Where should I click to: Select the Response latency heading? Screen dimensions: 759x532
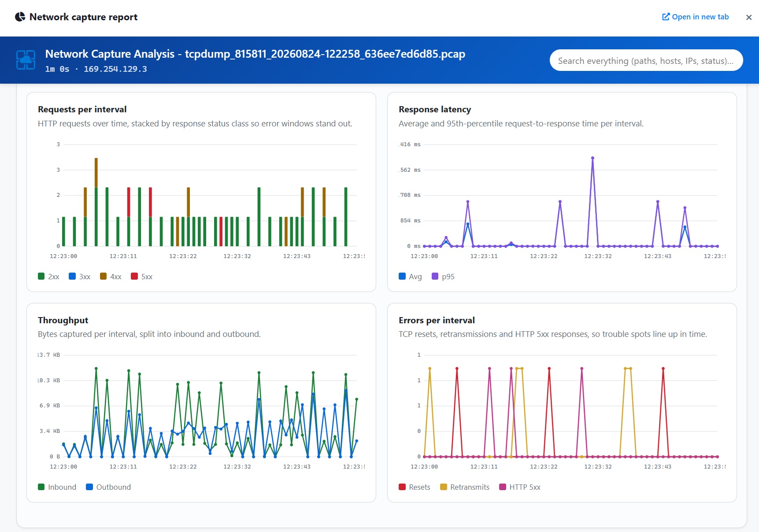point(435,109)
